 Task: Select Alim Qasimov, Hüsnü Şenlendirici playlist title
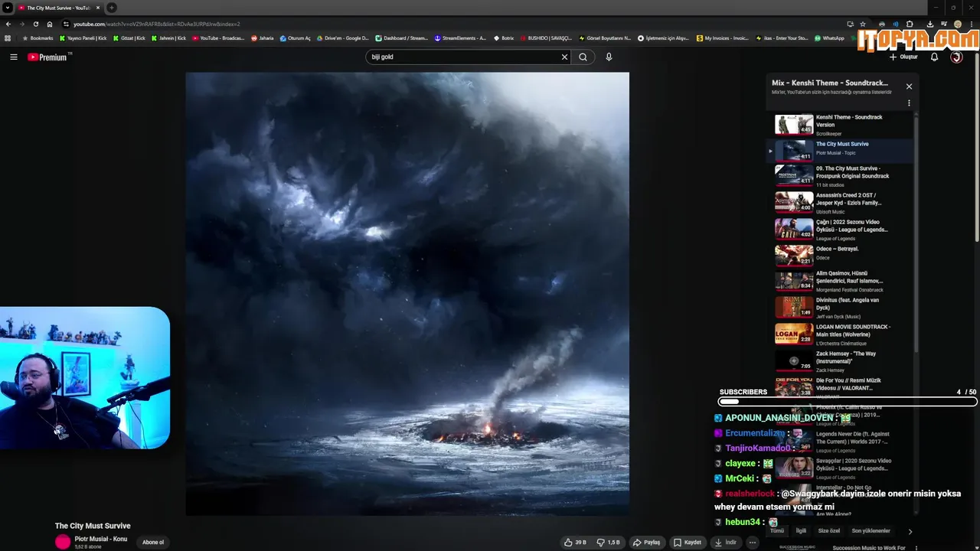(850, 277)
